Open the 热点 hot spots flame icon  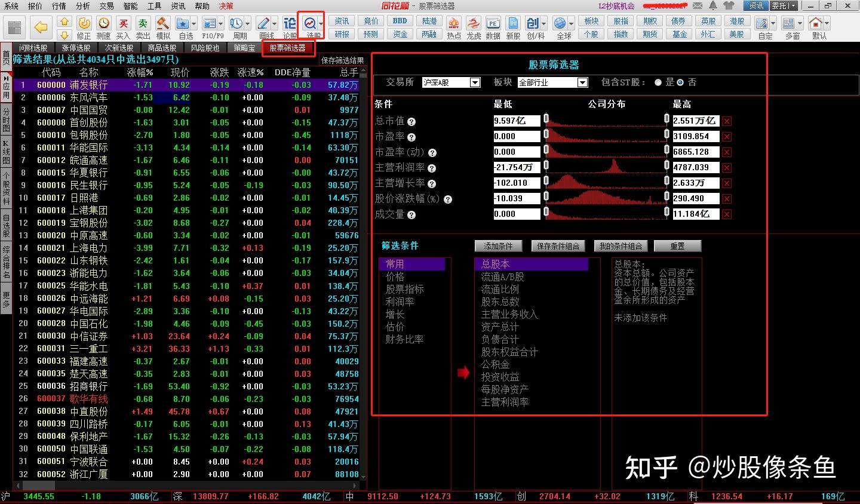[x=454, y=23]
